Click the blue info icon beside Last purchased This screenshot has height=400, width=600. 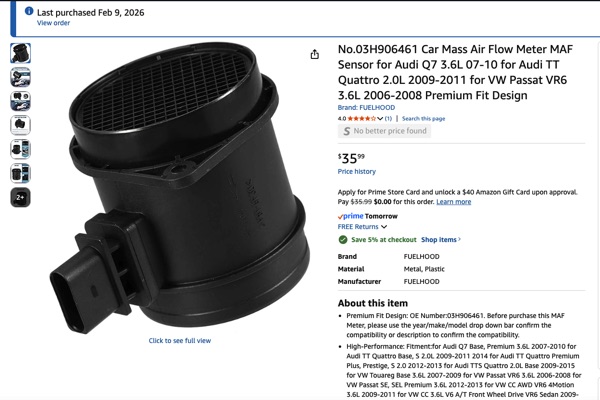click(29, 11)
